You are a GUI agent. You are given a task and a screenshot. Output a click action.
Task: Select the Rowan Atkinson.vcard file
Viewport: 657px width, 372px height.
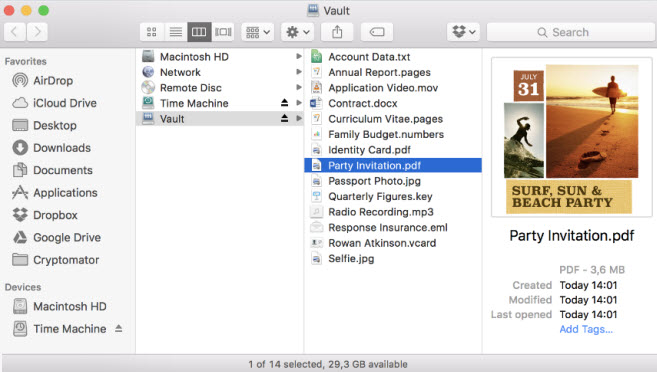393,243
